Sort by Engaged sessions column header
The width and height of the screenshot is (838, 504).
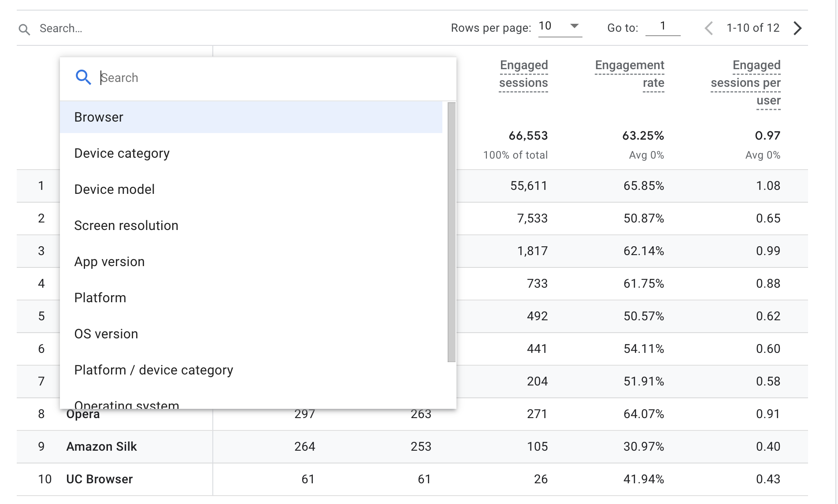coord(523,74)
